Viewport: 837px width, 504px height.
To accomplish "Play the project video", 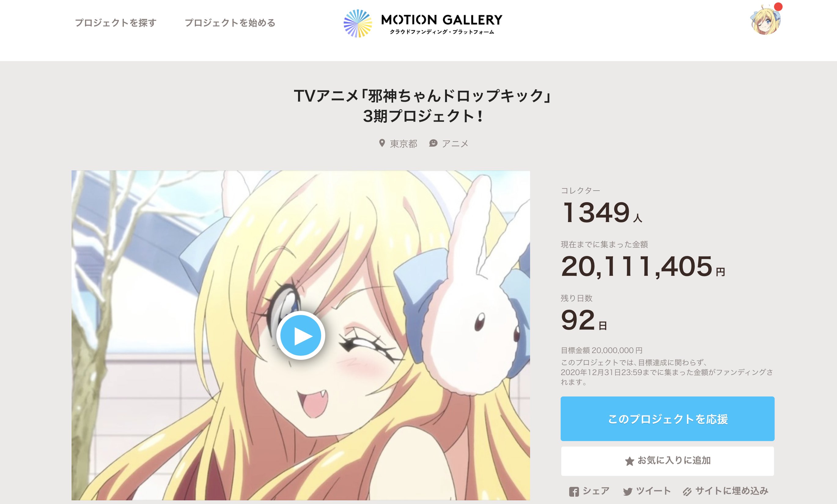I will (x=301, y=335).
